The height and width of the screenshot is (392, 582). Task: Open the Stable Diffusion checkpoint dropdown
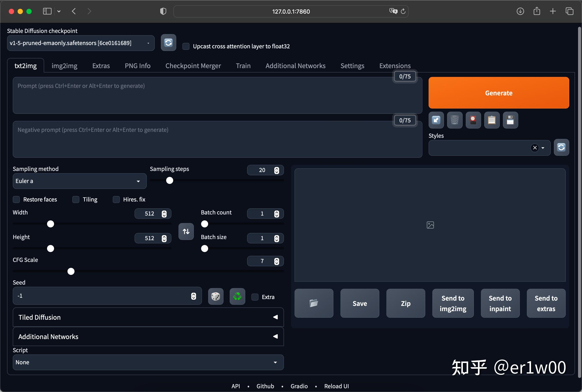coord(81,43)
